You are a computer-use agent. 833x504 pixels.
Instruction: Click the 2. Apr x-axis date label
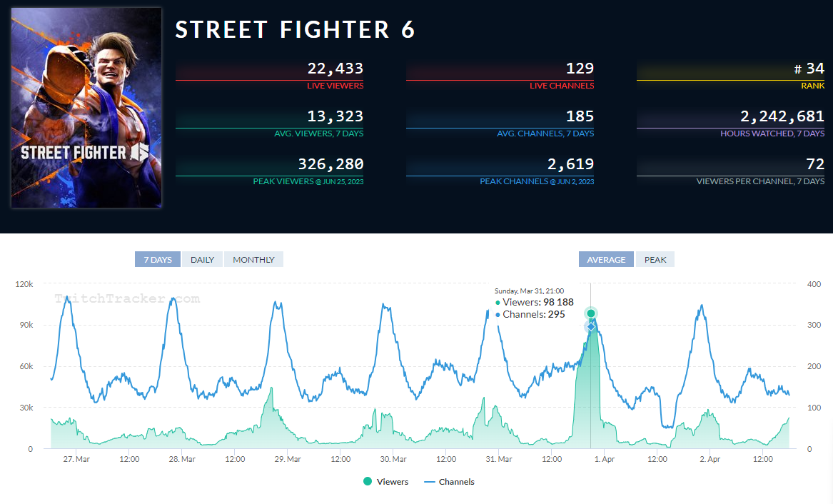(x=710, y=459)
